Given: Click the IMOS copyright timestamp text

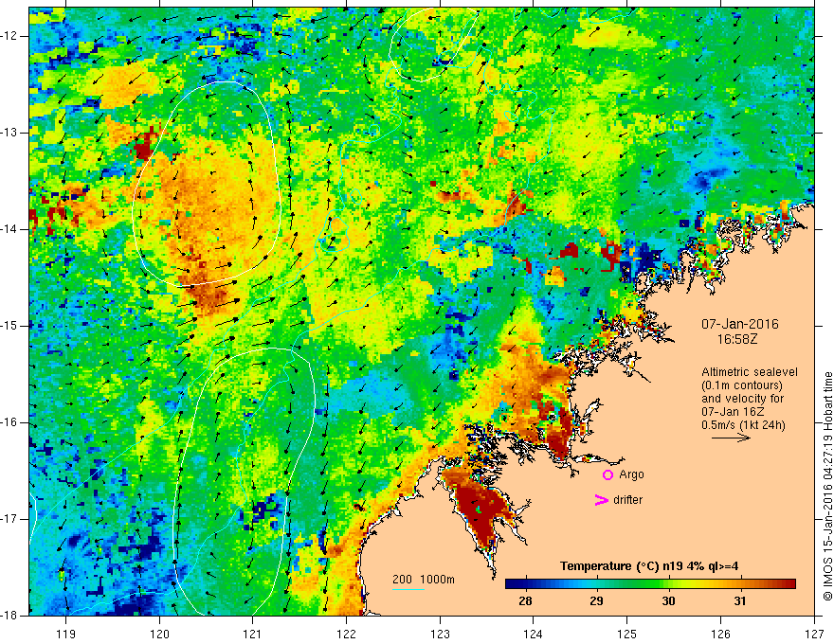Looking at the screenshot, I should (827, 486).
